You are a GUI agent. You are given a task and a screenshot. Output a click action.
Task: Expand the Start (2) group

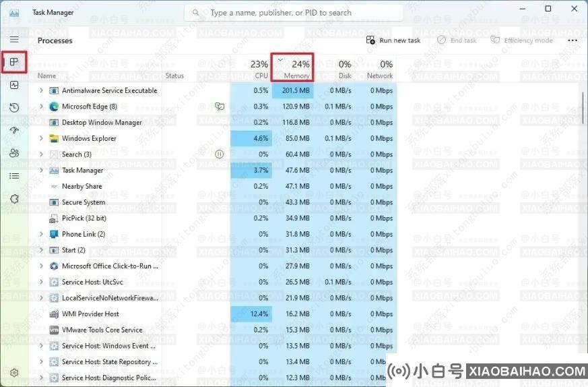point(41,250)
